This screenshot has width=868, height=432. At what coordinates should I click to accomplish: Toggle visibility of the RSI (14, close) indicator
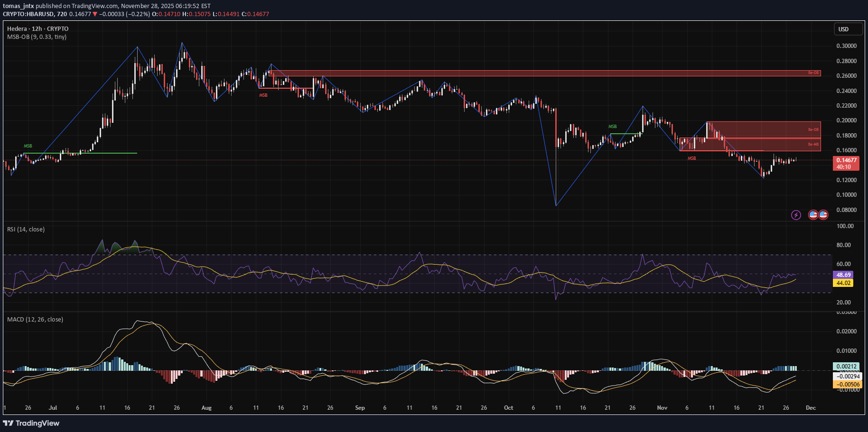(25, 229)
